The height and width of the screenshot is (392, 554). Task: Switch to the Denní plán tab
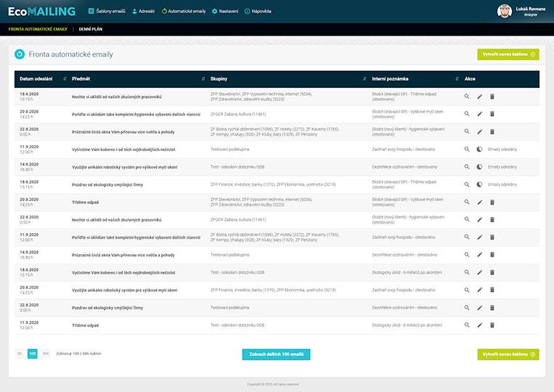(90, 29)
